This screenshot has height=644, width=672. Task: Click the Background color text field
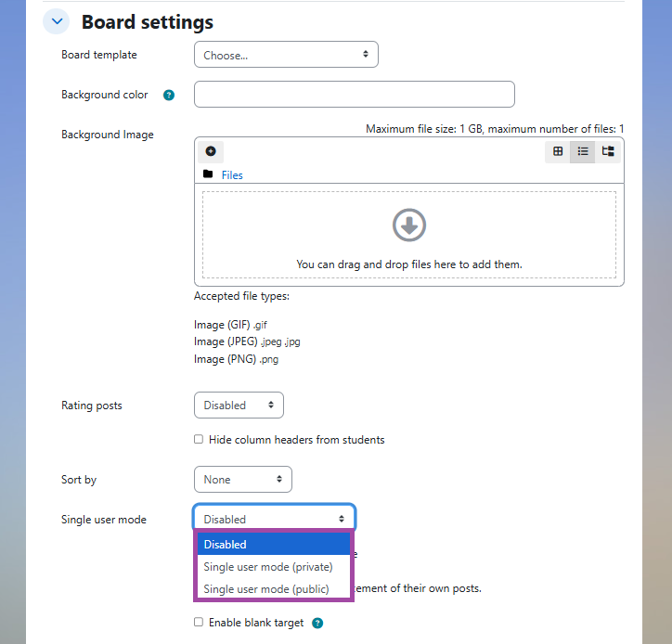354,95
